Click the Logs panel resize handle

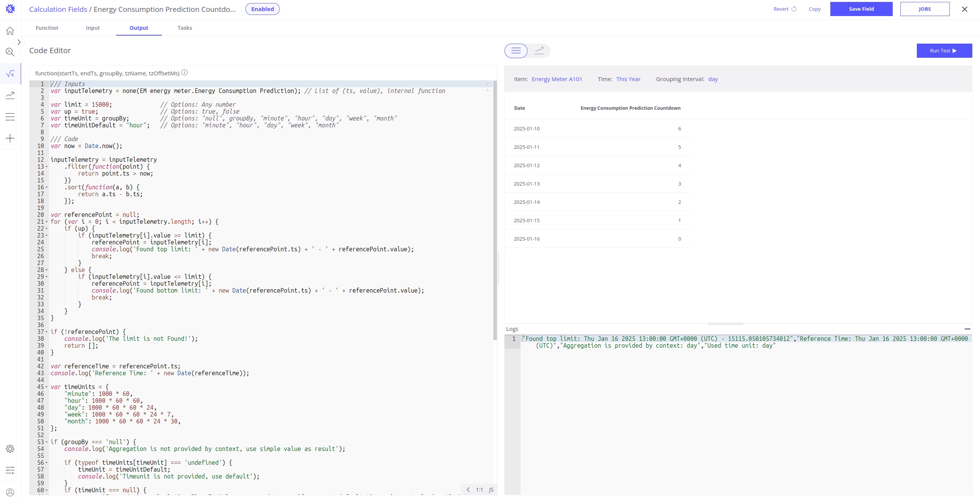click(x=725, y=324)
